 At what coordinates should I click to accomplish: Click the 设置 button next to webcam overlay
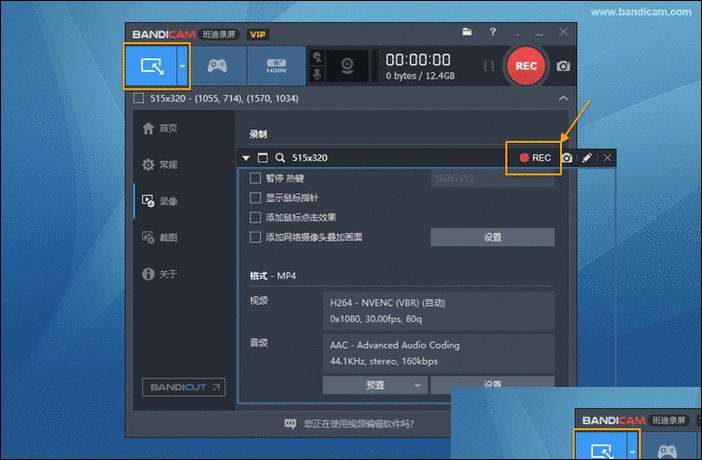(492, 237)
